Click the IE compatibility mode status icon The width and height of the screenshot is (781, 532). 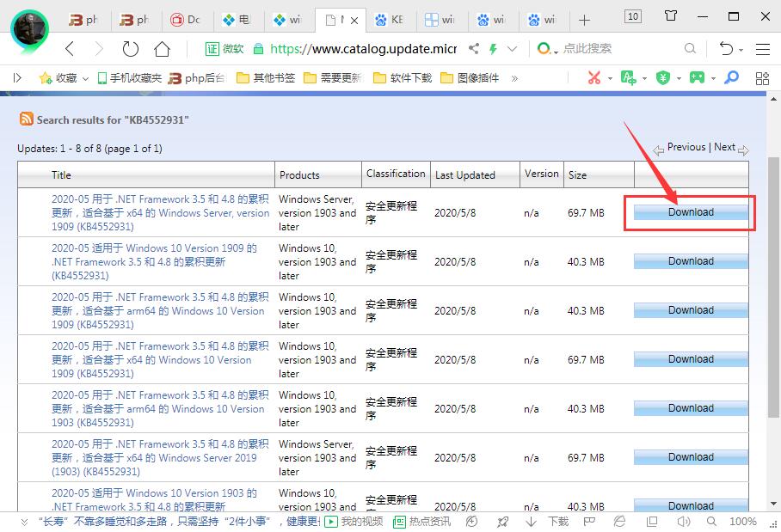click(619, 521)
